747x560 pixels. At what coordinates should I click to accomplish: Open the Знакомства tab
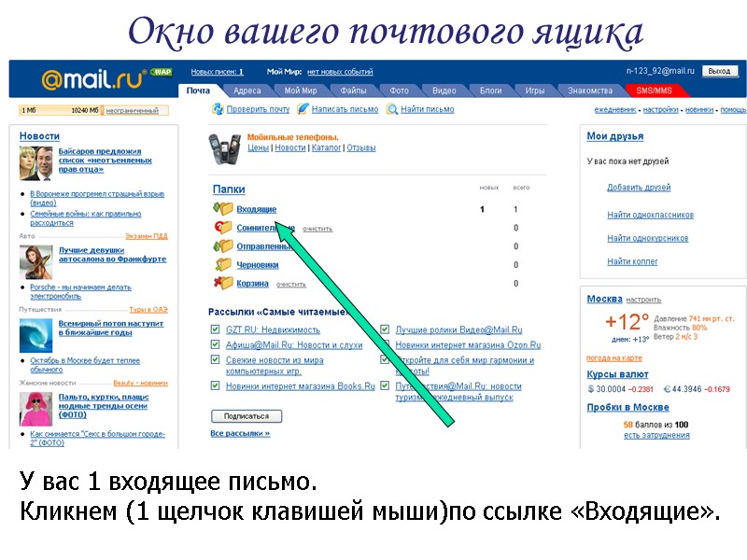[590, 91]
